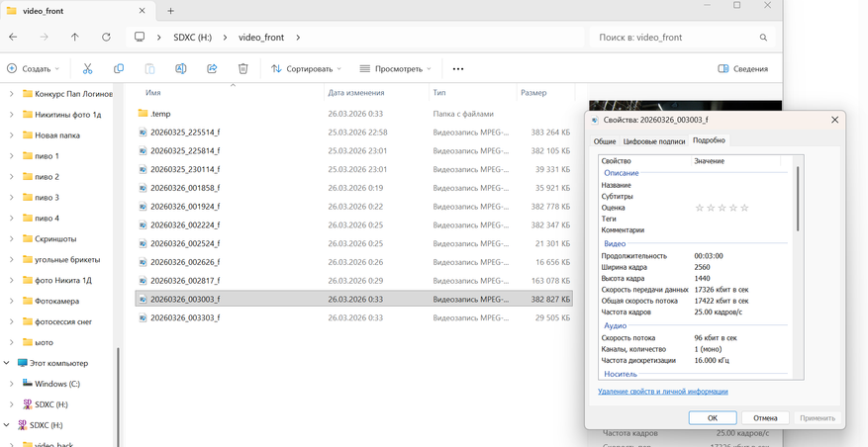Expand the Этот компьютер tree node

click(7, 363)
